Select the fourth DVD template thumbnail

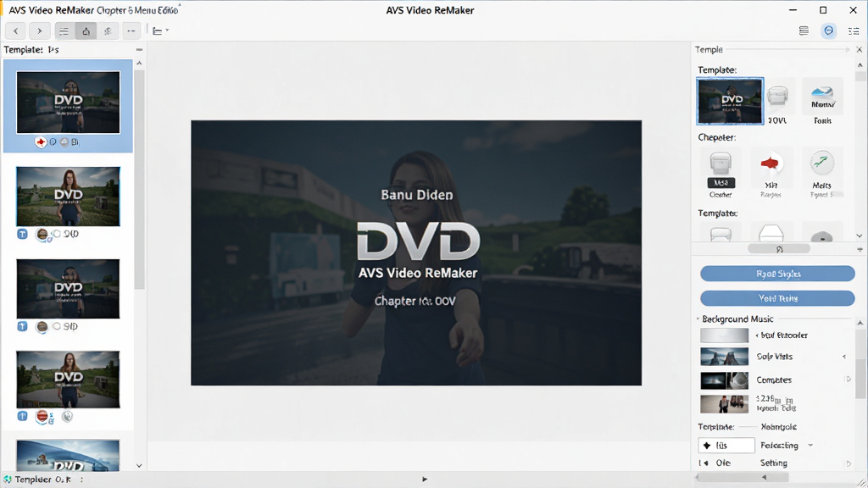68,380
